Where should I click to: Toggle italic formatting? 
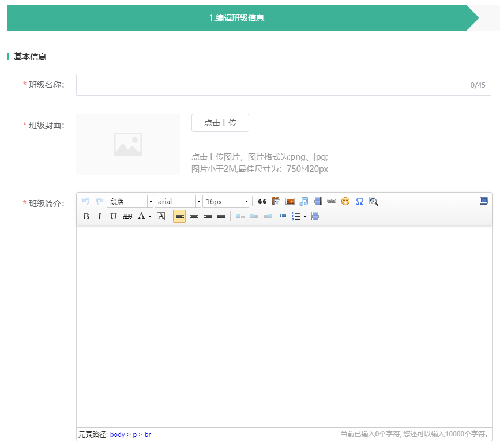pyautogui.click(x=100, y=216)
